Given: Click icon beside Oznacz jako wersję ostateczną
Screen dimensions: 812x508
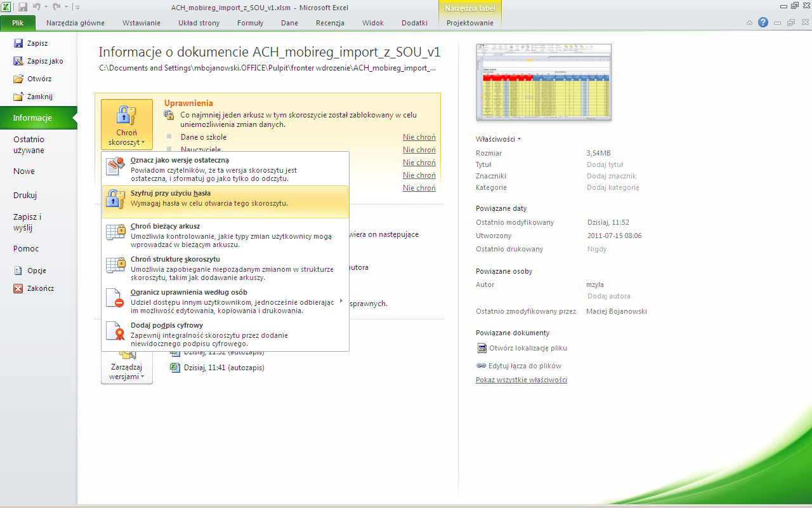Looking at the screenshot, I should [x=115, y=166].
